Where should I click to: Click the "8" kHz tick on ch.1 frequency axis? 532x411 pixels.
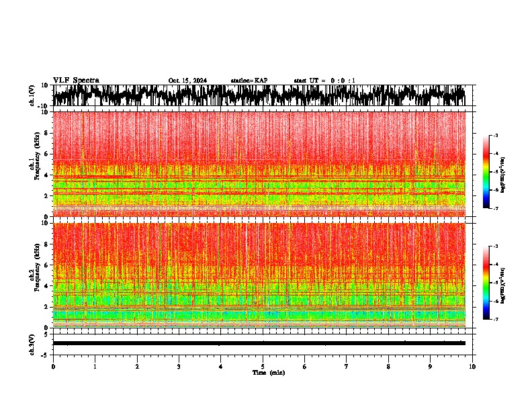[x=46, y=133]
